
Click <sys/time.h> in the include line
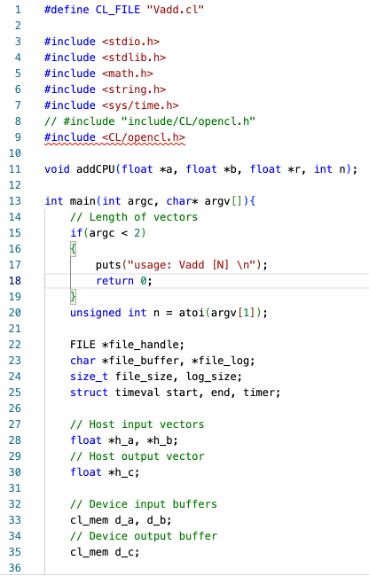[140, 105]
